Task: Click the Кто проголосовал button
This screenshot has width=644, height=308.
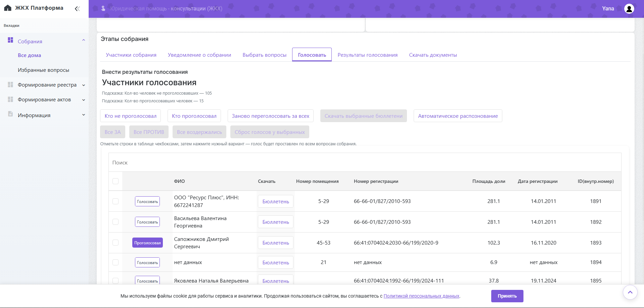Action: click(194, 116)
